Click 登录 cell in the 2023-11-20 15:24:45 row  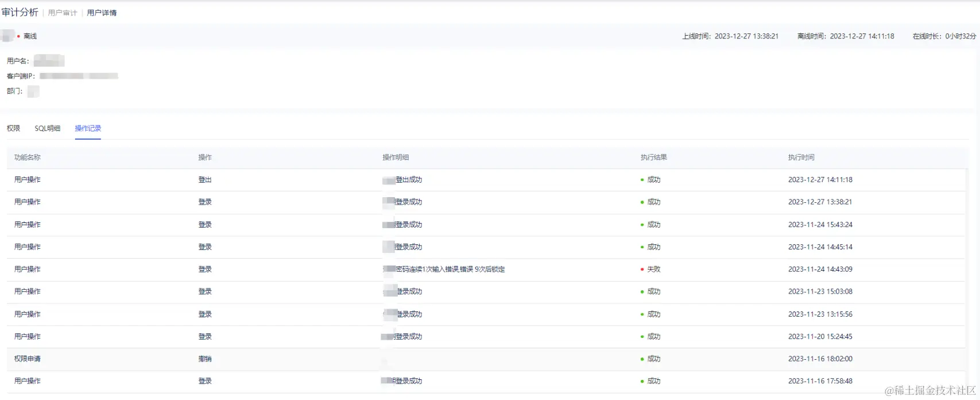pyautogui.click(x=205, y=337)
